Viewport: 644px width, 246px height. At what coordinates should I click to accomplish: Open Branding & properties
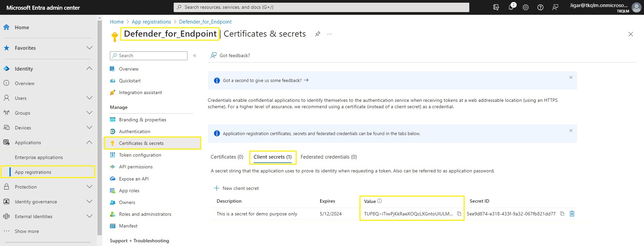pyautogui.click(x=142, y=120)
